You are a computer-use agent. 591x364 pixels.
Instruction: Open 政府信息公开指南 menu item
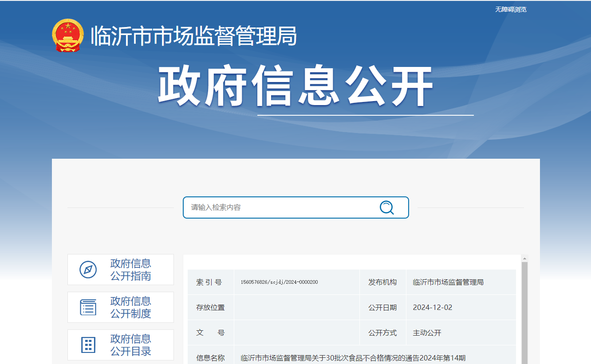(x=121, y=270)
